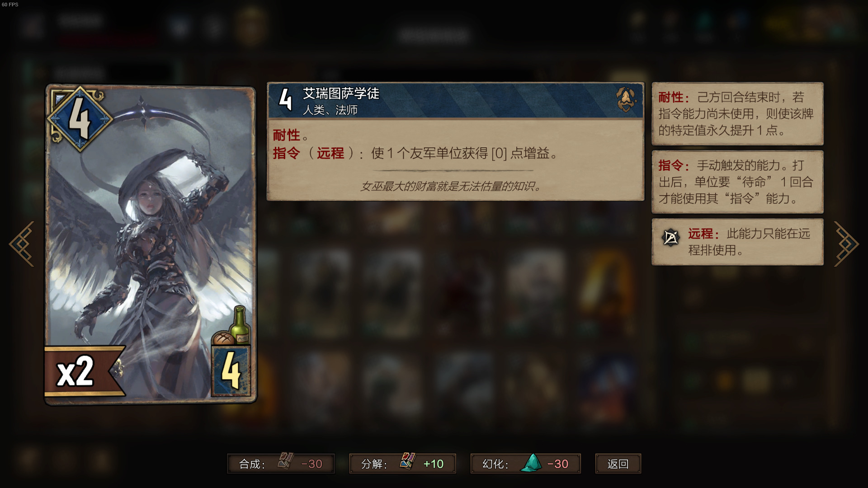Viewport: 868px width, 488px height.
Task: Click the ranged crossbow icon in tooltip
Action: [670, 237]
